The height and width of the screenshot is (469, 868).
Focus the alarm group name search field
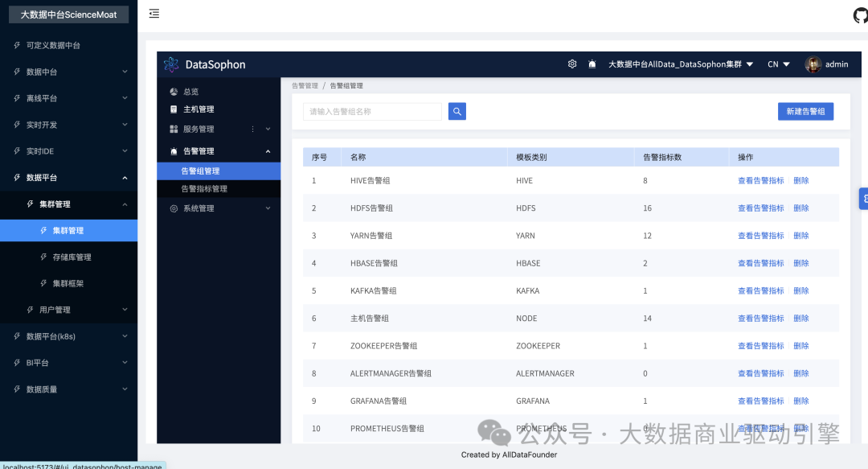coord(372,112)
